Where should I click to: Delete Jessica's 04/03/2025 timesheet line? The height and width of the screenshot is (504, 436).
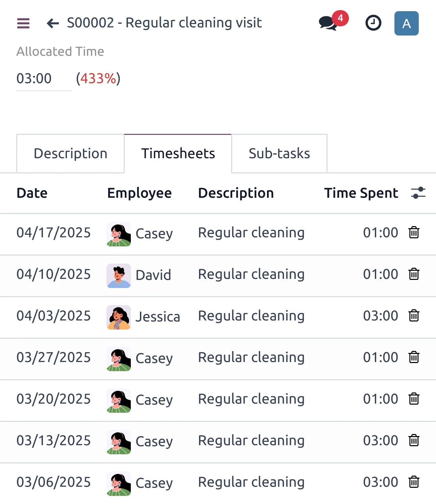pyautogui.click(x=414, y=316)
